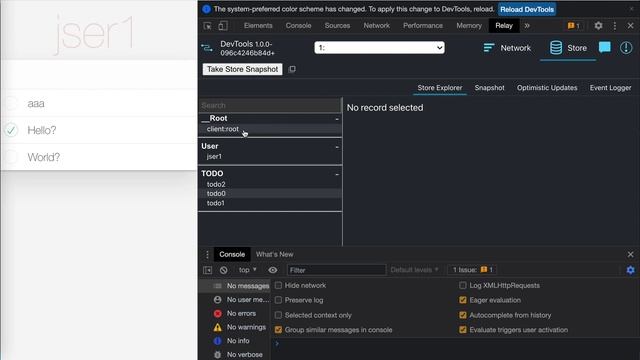Open the Snapshot tab in Store

pyautogui.click(x=489, y=88)
